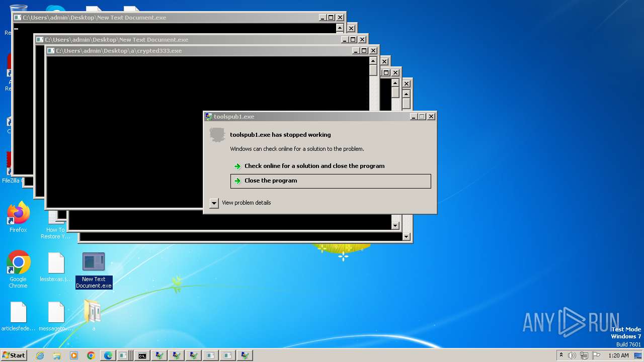The width and height of the screenshot is (644, 362).
Task: Switch to command prompt taskbar button
Action: 142,355
